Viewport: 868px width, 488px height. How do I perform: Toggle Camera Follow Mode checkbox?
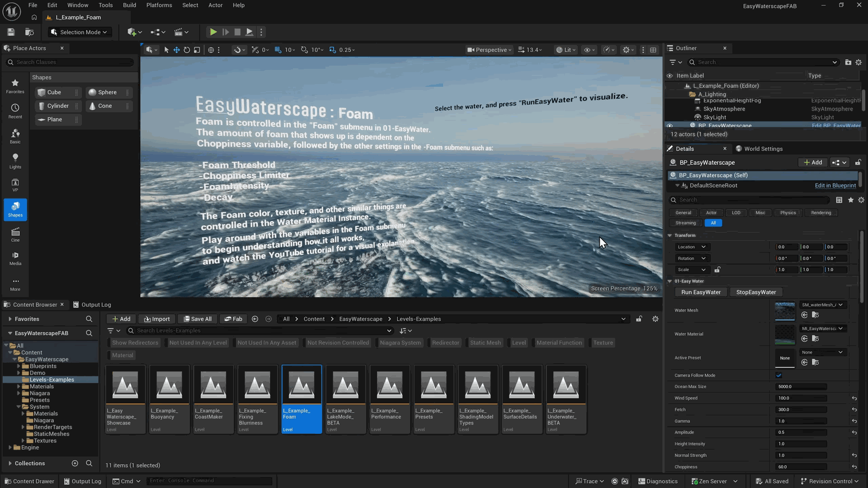click(x=778, y=375)
